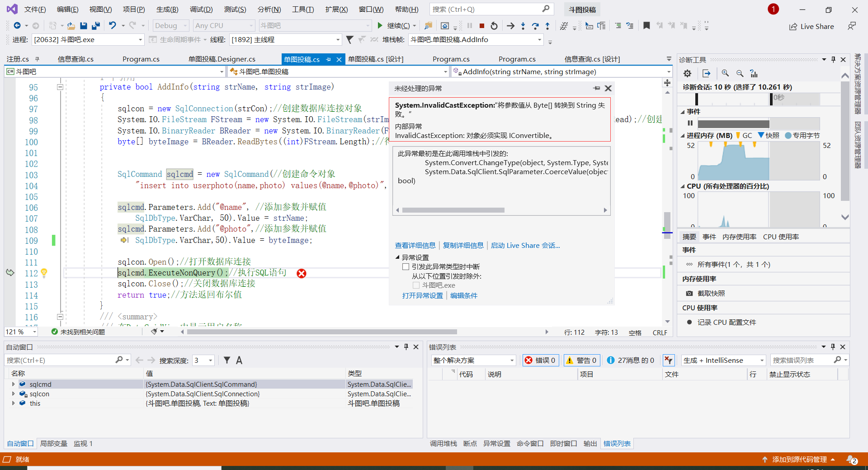
Task: Open stack frame dropdown AddInfo
Action: point(476,40)
